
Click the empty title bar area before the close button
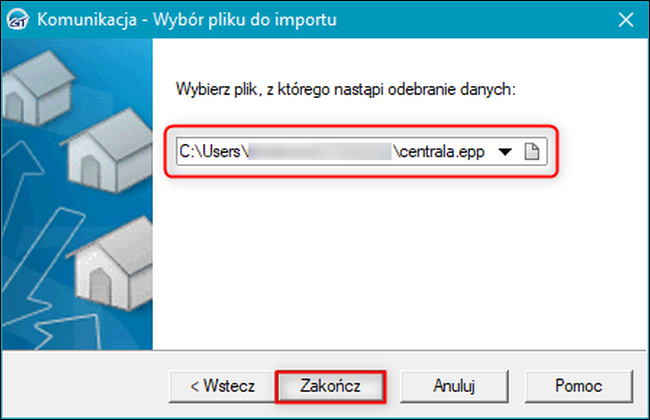[480, 20]
